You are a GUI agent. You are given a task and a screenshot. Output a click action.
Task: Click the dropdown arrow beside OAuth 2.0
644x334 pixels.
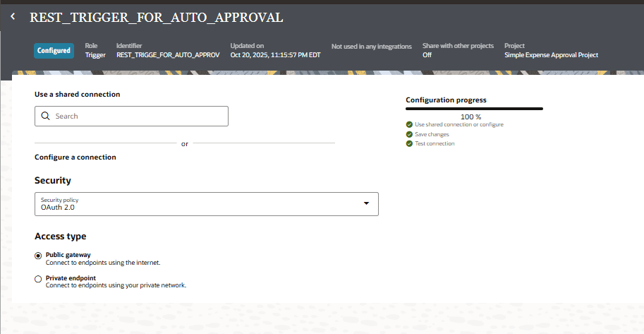[366, 203]
